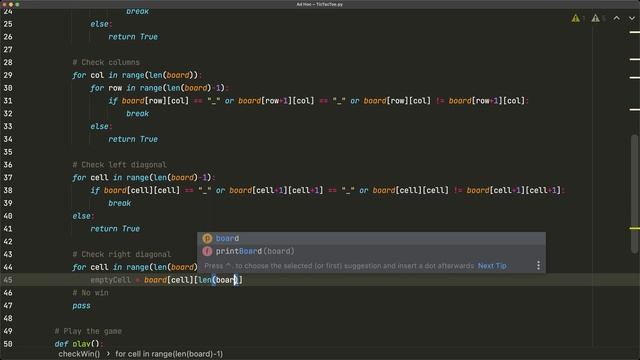Image resolution: width=640 pixels, height=360 pixels.
Task: Go to previous highlighted error arrow
Action: pyautogui.click(x=616, y=18)
